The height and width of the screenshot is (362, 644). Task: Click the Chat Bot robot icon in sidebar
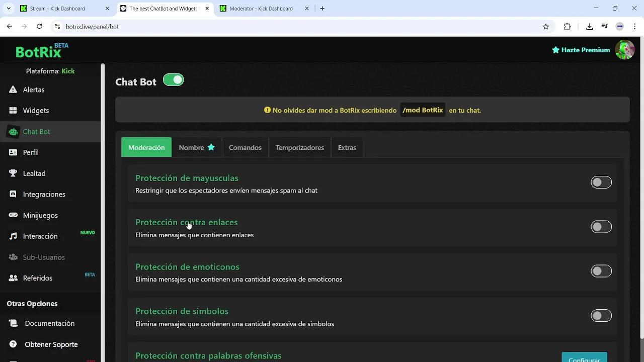pos(13,132)
